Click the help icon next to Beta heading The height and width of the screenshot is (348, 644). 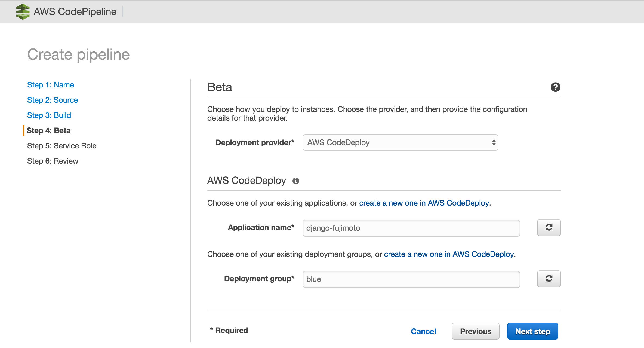[556, 87]
